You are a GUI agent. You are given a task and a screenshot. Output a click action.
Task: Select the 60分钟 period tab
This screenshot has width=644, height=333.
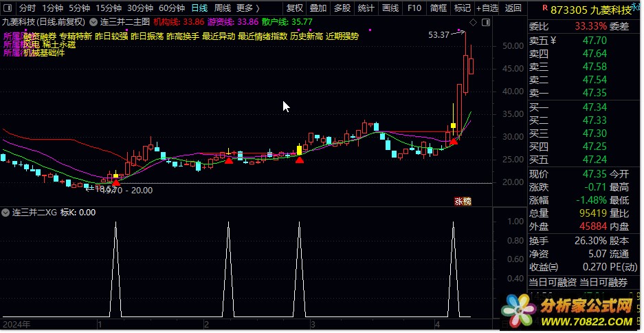[172, 8]
